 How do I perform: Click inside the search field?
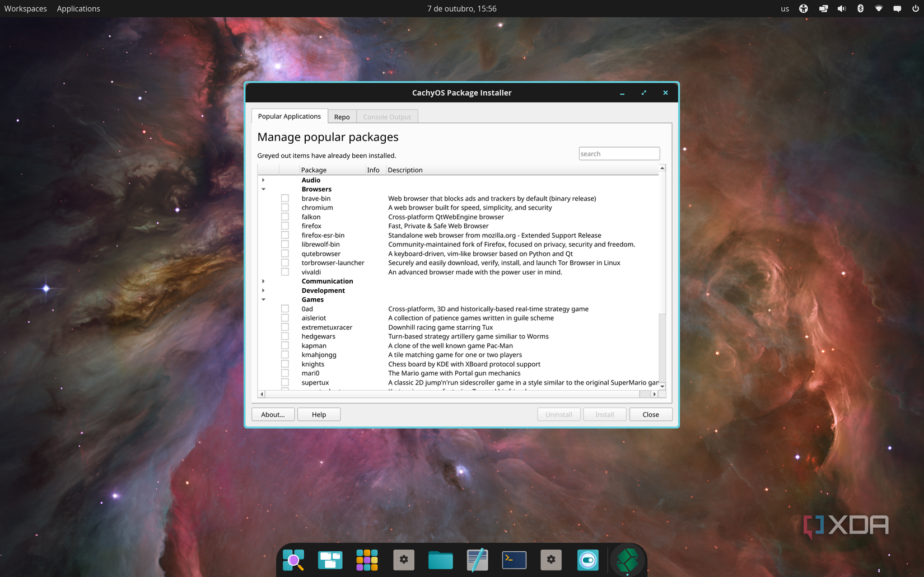(619, 153)
